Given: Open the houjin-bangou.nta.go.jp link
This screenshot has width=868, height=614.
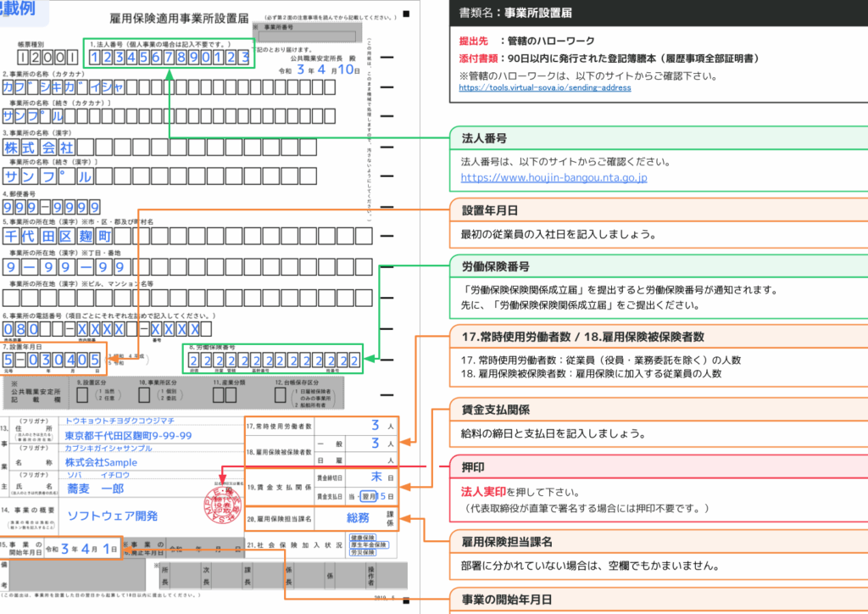Looking at the screenshot, I should tap(554, 178).
